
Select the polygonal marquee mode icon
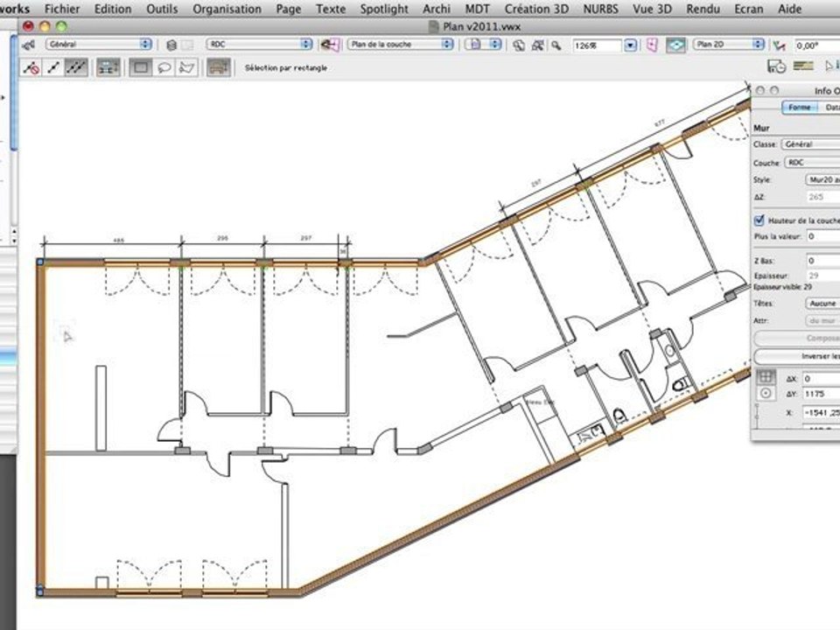186,68
